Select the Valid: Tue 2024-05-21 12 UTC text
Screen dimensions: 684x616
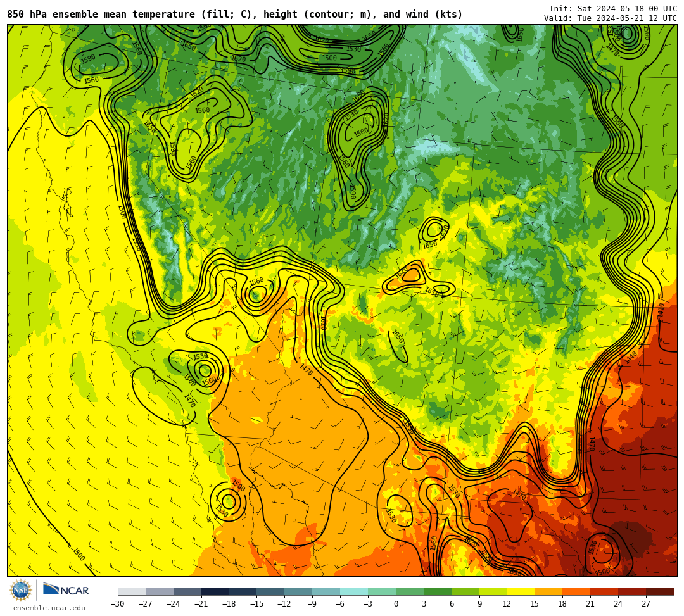click(611, 18)
